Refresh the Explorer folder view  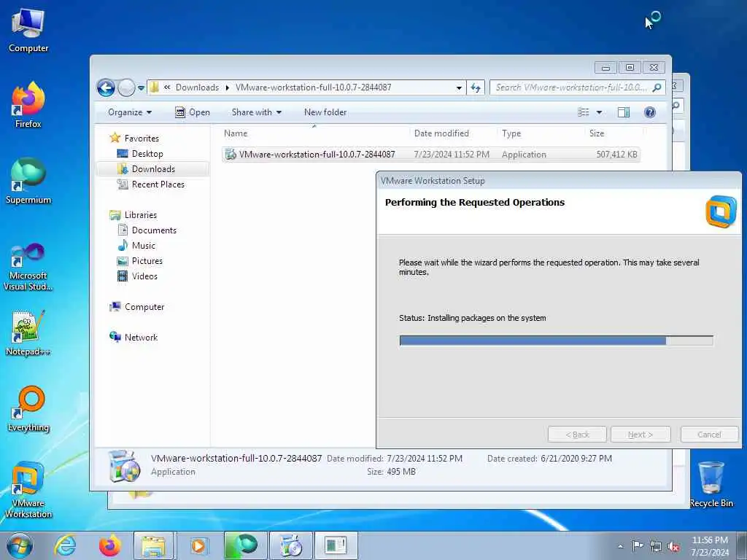[x=476, y=87]
